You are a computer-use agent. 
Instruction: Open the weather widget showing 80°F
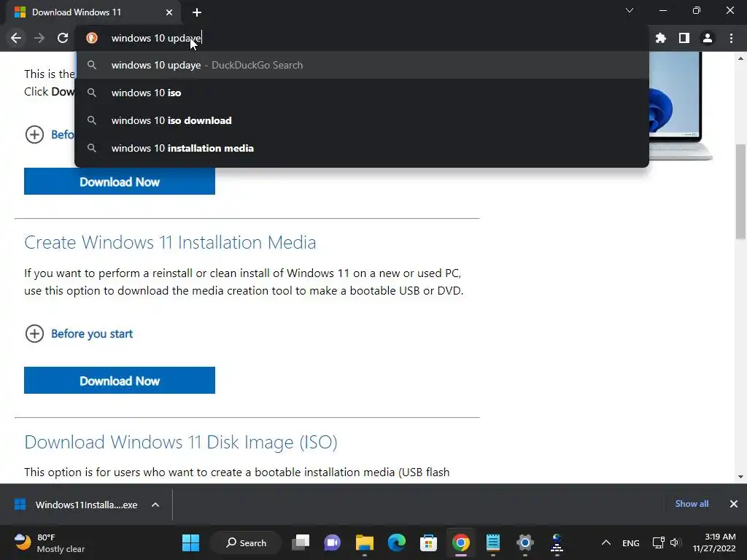(x=49, y=542)
